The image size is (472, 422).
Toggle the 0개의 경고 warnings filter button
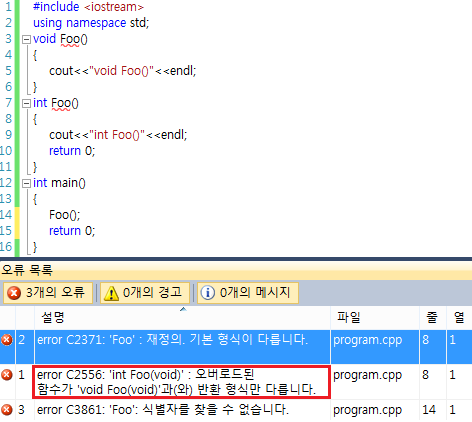(x=145, y=293)
